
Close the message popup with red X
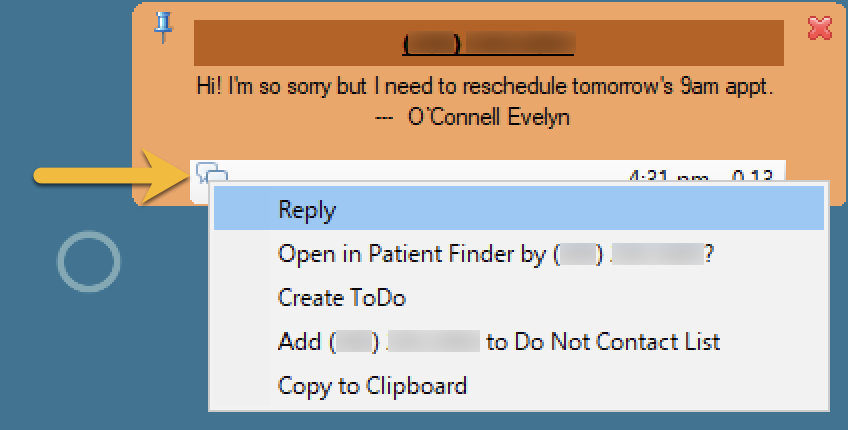(x=819, y=28)
